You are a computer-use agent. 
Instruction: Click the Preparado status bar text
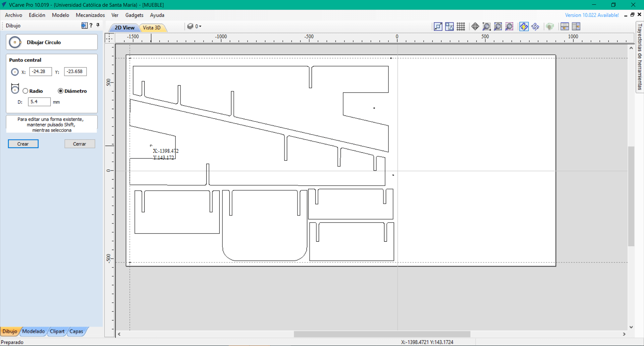[12, 342]
